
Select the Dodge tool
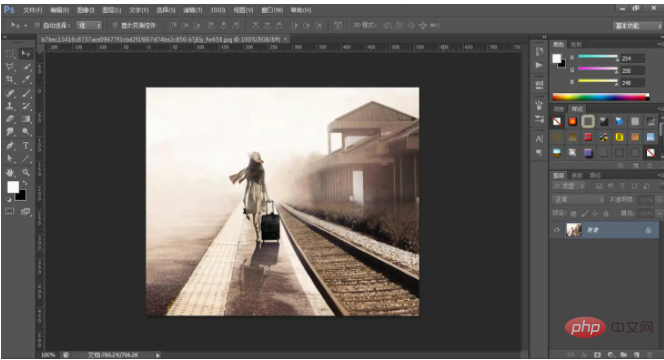click(26, 132)
